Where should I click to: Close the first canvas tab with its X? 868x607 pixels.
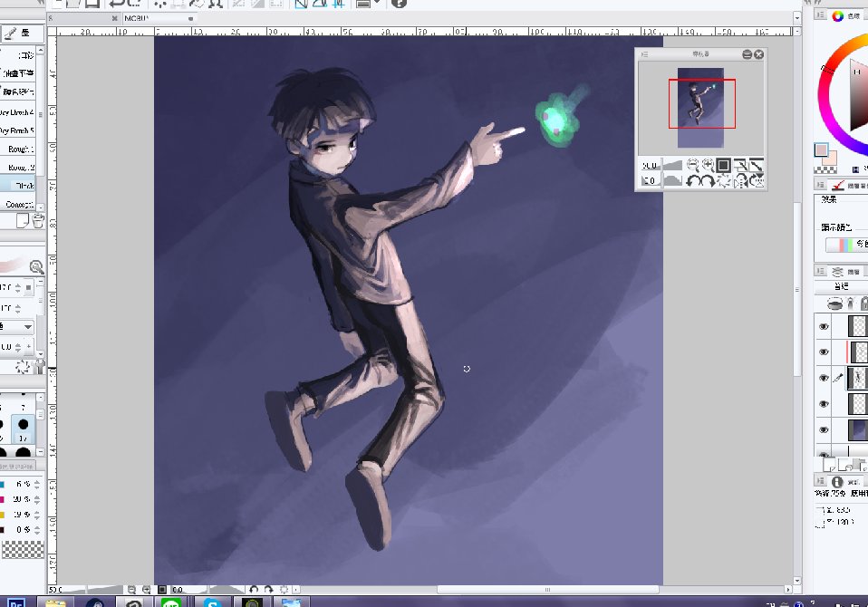[114, 18]
